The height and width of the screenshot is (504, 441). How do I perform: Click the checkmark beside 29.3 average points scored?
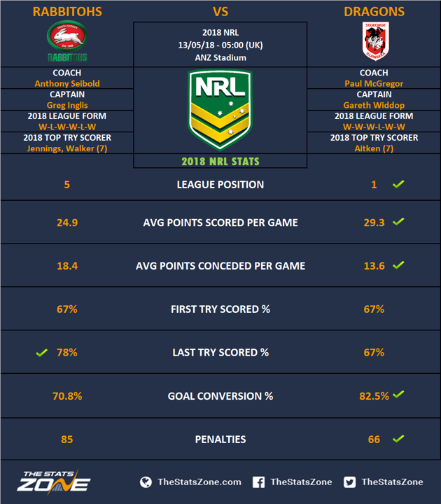pos(398,221)
